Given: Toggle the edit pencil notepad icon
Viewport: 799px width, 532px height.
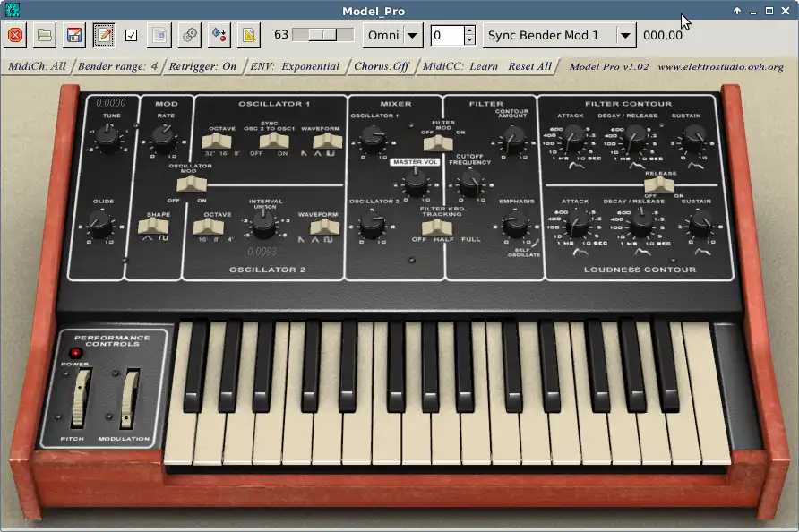Looking at the screenshot, I should tap(104, 35).
